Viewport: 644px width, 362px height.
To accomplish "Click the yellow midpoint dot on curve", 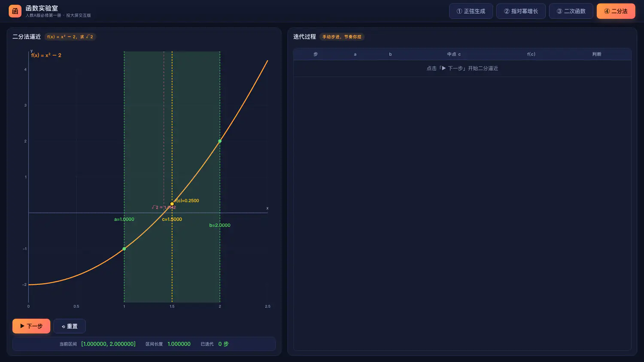I will [172, 204].
